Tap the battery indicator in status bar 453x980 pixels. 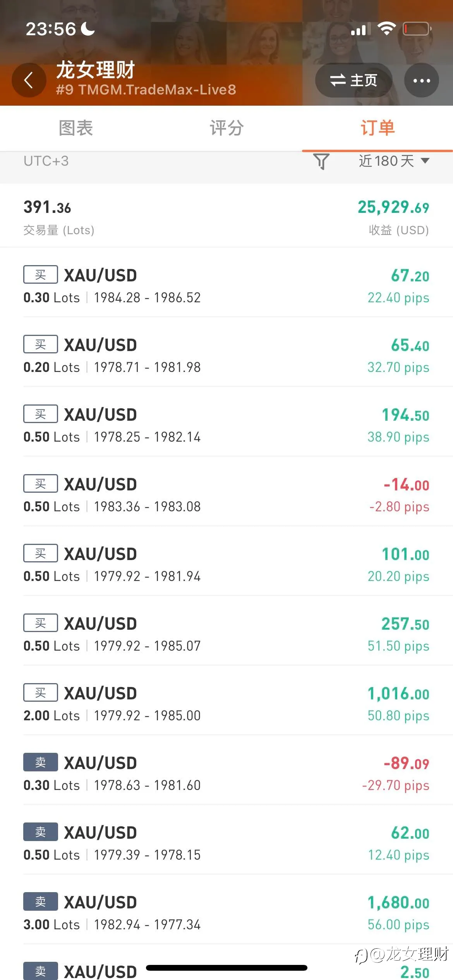click(417, 29)
